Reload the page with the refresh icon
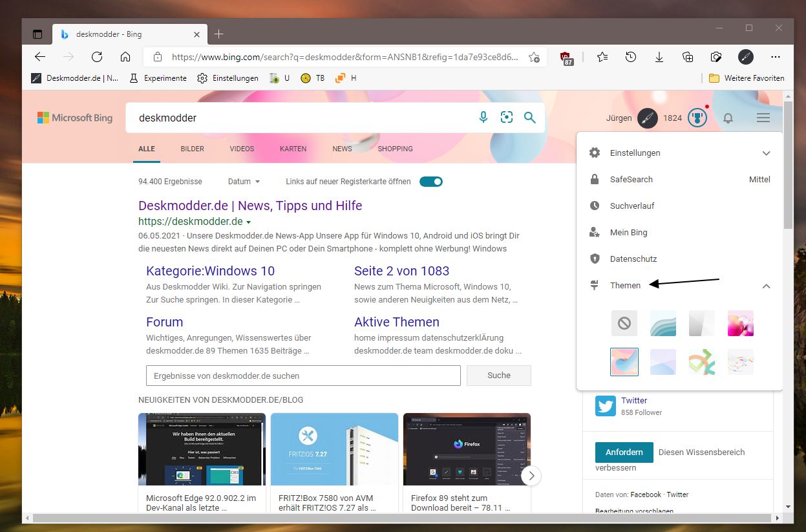Image resolution: width=806 pixels, height=532 pixels. pyautogui.click(x=97, y=57)
